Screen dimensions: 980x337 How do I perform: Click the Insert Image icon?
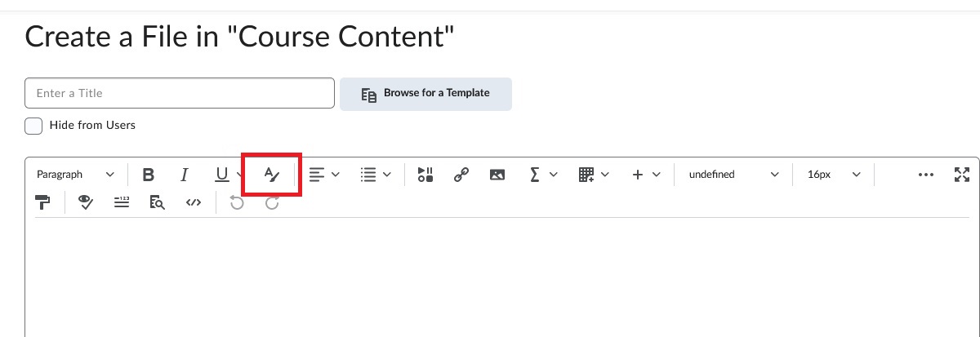click(x=497, y=174)
